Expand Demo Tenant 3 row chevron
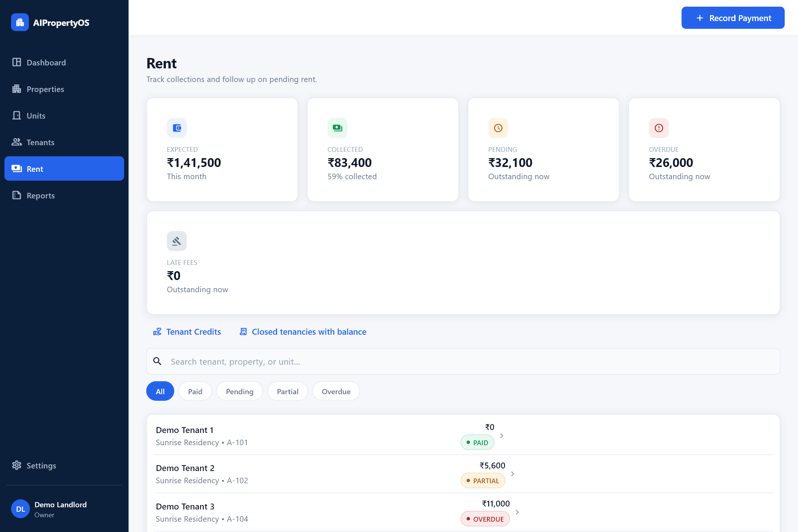 pyautogui.click(x=517, y=512)
